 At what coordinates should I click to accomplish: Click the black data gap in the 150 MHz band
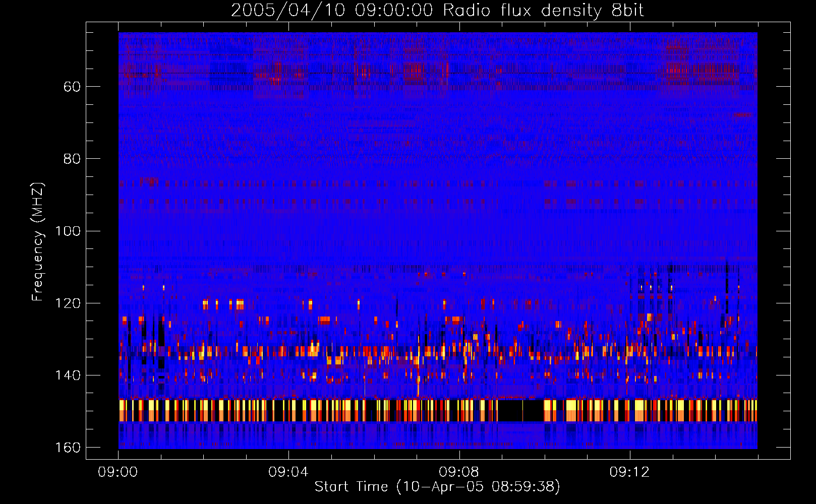(x=520, y=410)
